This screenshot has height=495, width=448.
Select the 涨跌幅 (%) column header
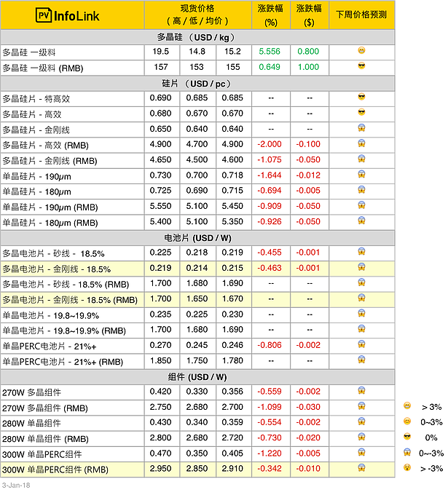[x=271, y=15]
